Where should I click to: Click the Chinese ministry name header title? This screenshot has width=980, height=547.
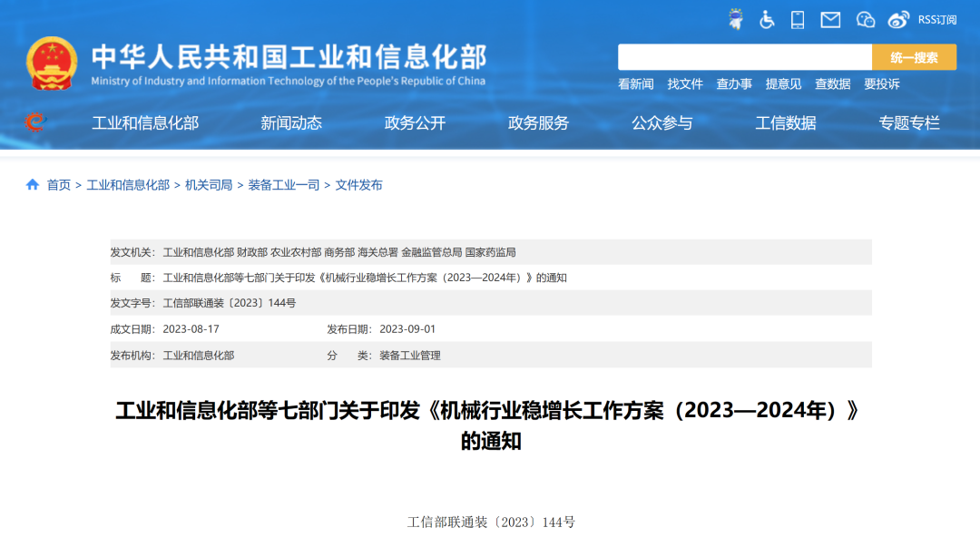tap(289, 57)
